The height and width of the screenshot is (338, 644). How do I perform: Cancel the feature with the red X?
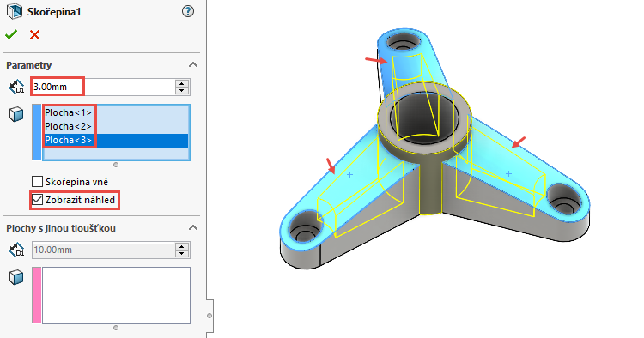coord(35,35)
